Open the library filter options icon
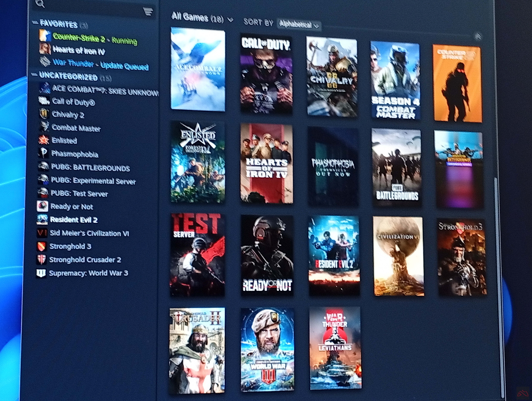Screen dimensions: 532x401 (x=148, y=11)
